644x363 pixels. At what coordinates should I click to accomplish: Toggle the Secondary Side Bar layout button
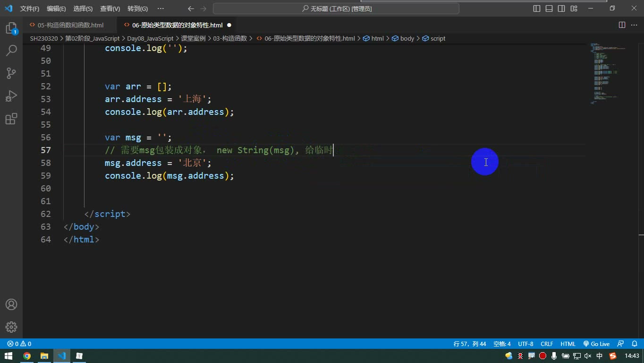pos(561,9)
